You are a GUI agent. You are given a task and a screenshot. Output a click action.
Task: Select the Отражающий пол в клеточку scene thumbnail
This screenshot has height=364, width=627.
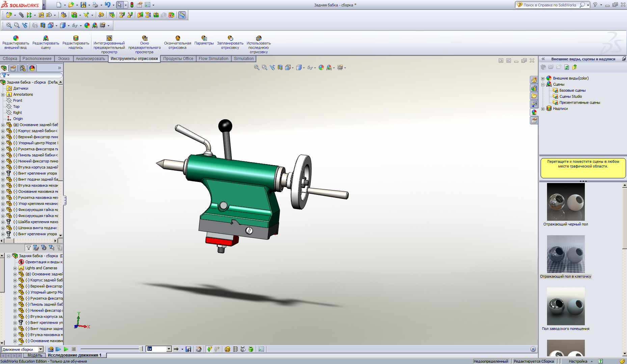(x=566, y=254)
